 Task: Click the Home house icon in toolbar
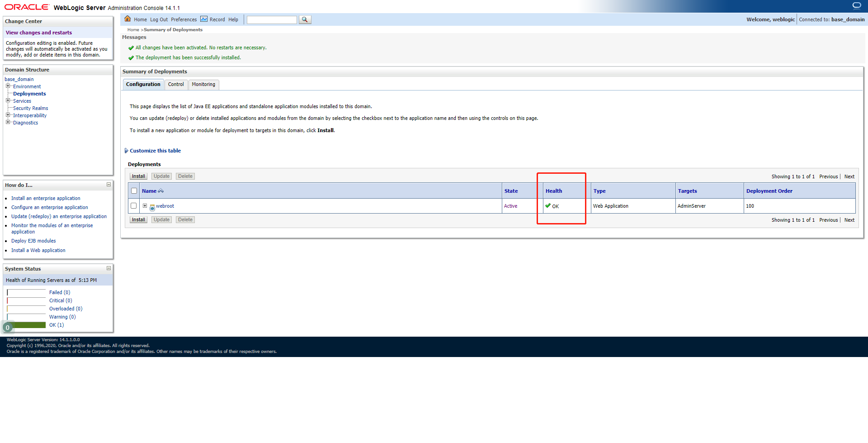pyautogui.click(x=127, y=19)
